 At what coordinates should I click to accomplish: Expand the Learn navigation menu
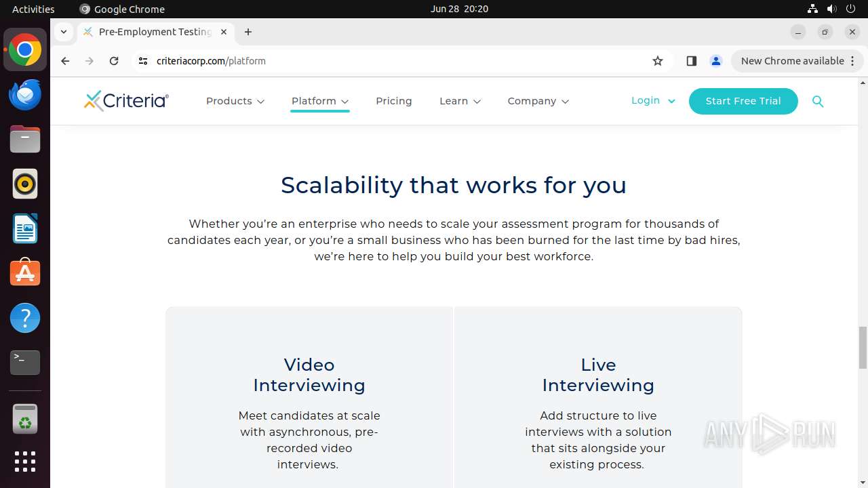coord(460,101)
